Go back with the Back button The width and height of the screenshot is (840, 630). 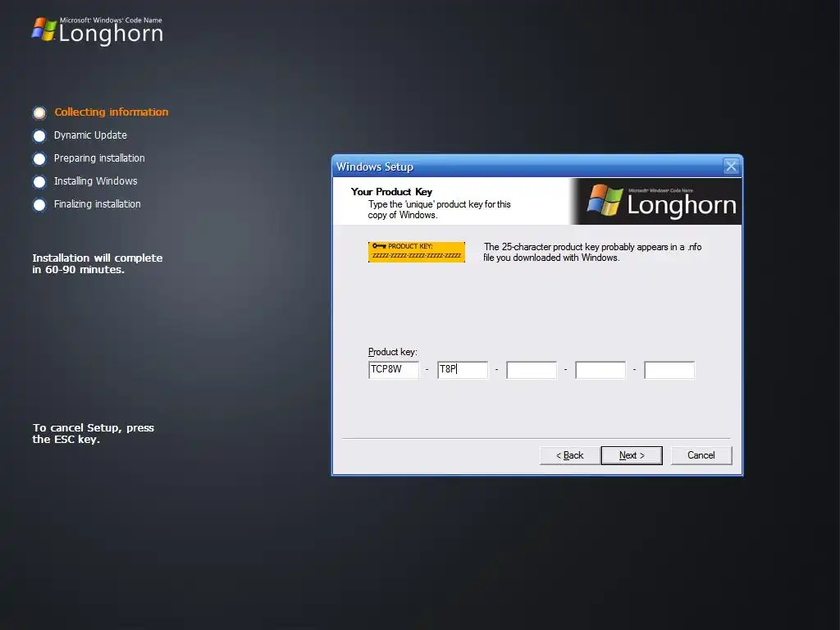(x=569, y=455)
